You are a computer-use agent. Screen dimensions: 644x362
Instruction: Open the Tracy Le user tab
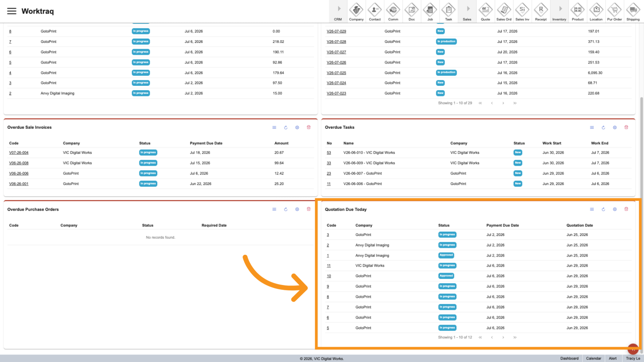pos(633,359)
